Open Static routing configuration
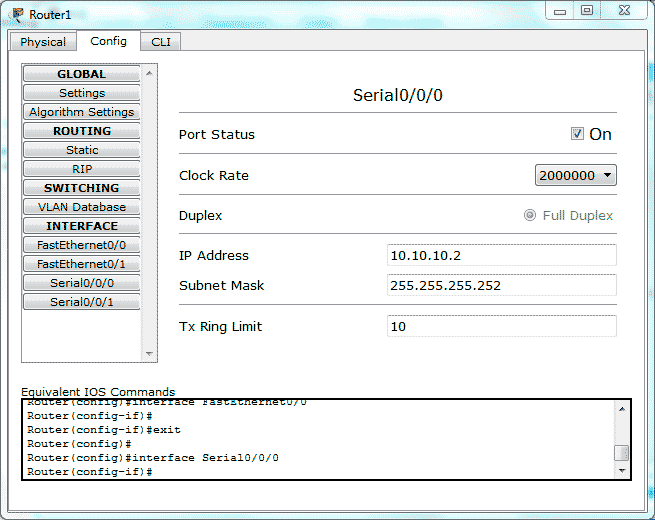Viewport: 655px width, 520px height. click(x=82, y=150)
